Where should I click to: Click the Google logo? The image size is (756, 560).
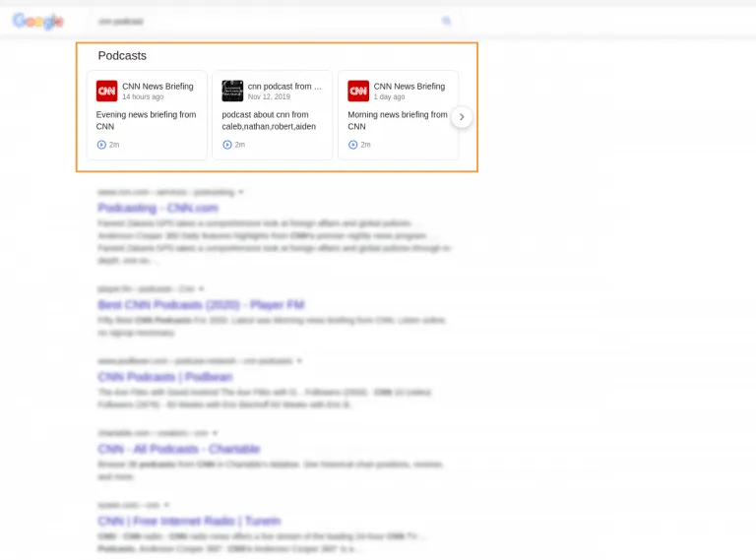[x=38, y=22]
